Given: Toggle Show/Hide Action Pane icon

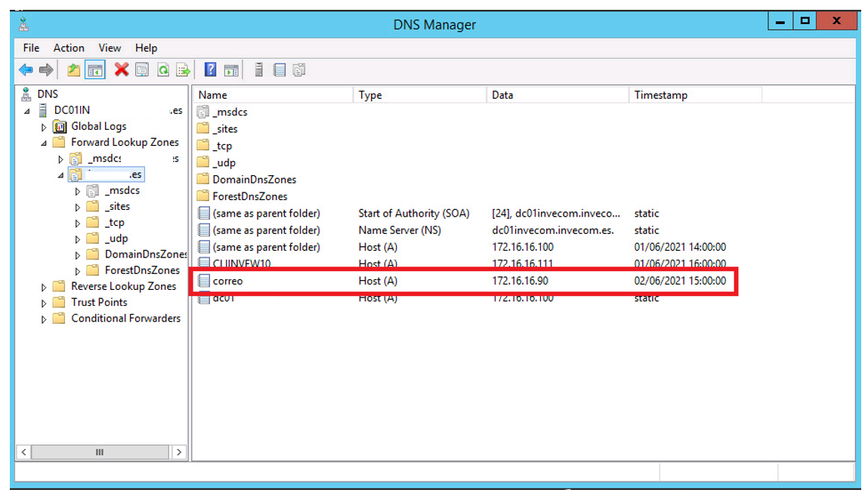Looking at the screenshot, I should coord(231,70).
